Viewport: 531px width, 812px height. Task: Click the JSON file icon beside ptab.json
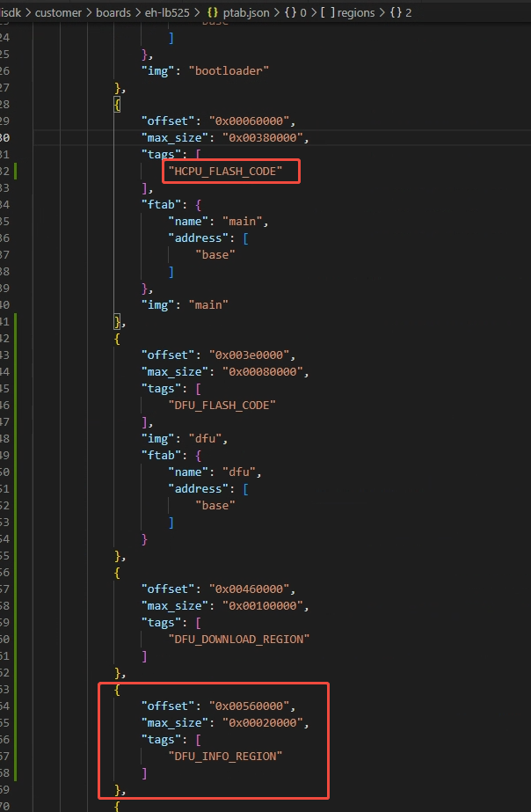click(x=215, y=13)
